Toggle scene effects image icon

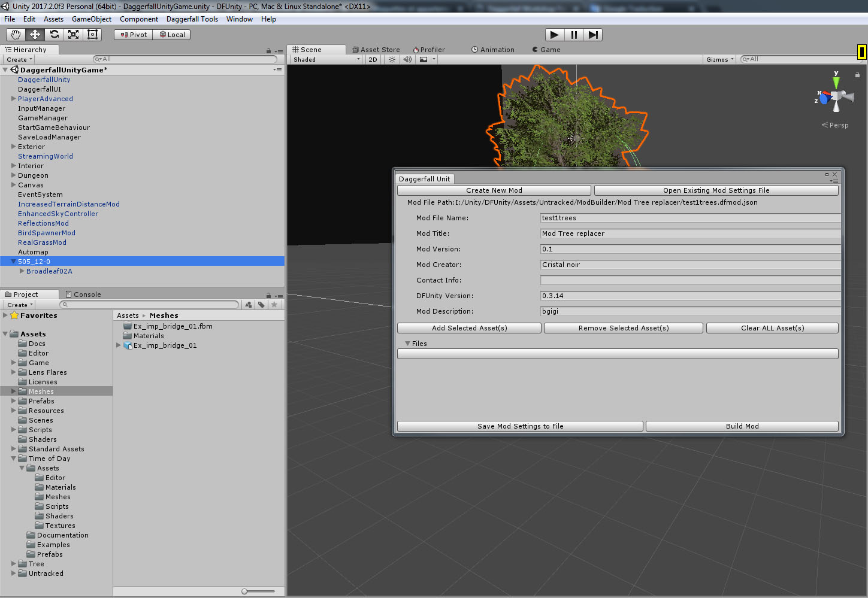pyautogui.click(x=424, y=59)
